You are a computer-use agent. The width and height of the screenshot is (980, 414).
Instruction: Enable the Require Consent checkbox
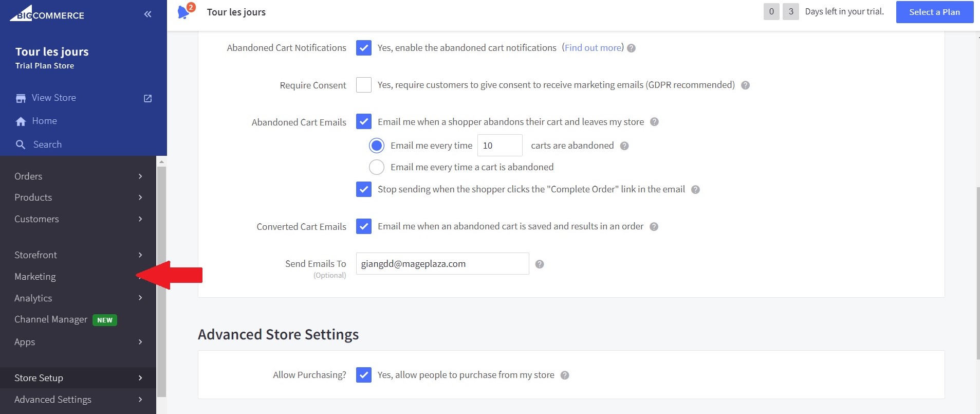tap(364, 85)
